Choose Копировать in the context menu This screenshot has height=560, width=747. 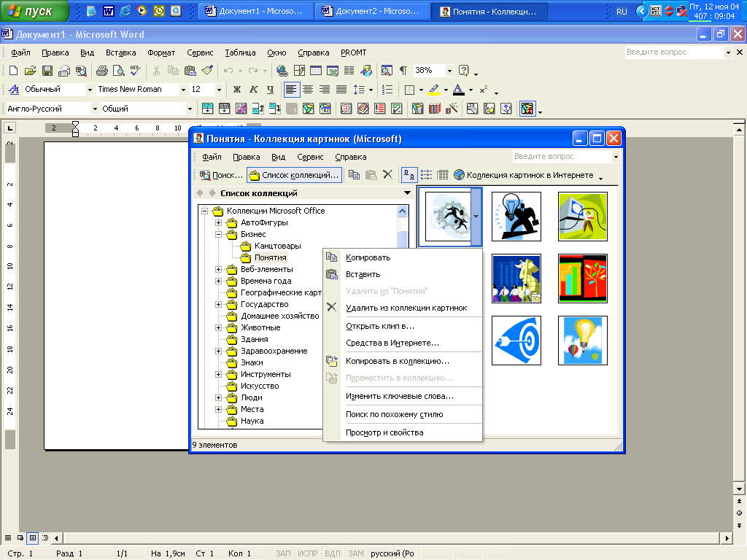tap(403, 257)
